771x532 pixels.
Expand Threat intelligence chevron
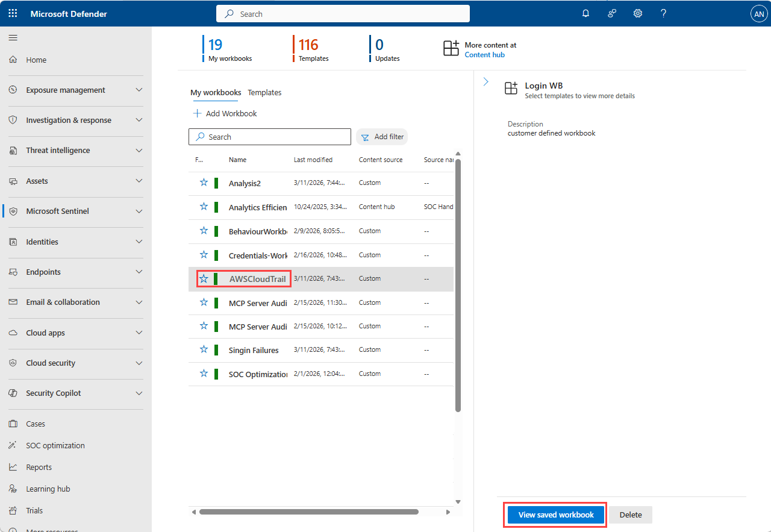[139, 150]
